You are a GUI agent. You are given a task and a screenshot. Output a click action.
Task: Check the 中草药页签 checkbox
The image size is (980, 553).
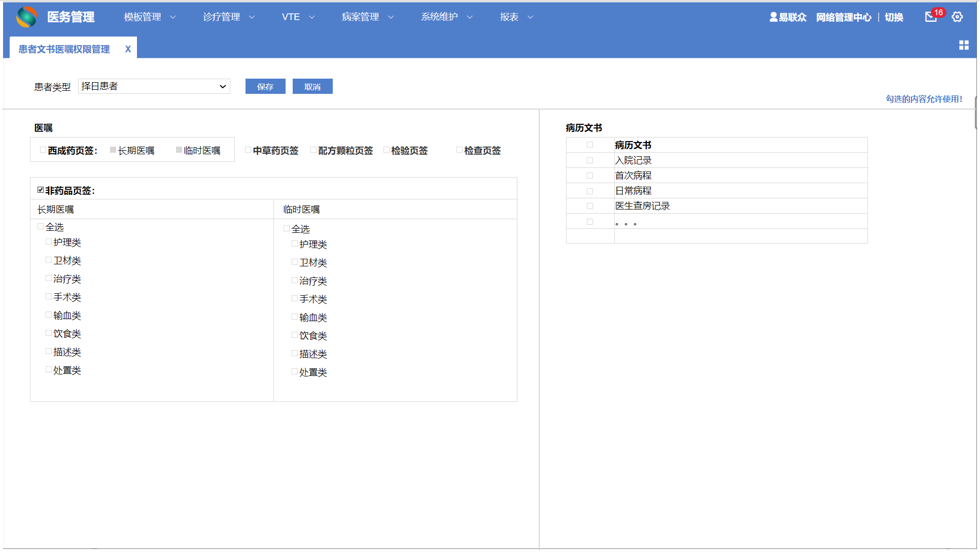(x=248, y=150)
